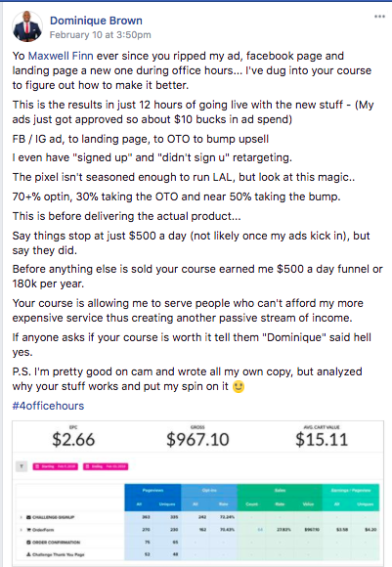Open the #4officehours hashtag
The width and height of the screenshot is (392, 567).
(48, 406)
